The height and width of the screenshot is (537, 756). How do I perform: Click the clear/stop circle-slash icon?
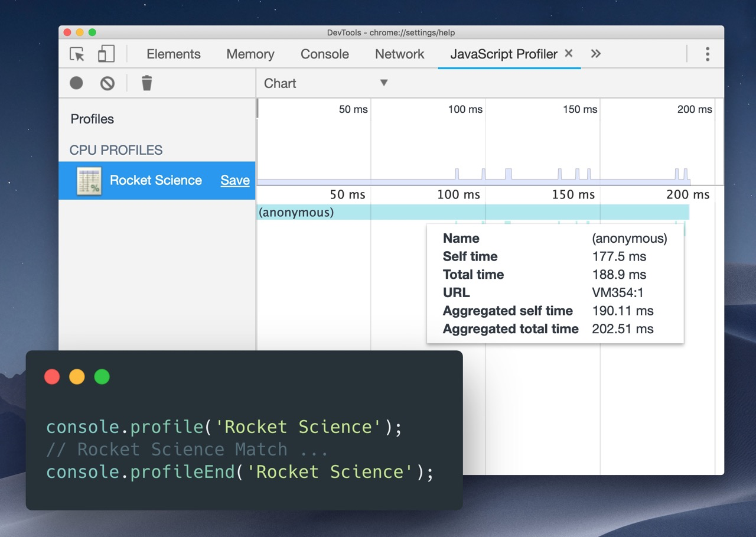pyautogui.click(x=107, y=83)
